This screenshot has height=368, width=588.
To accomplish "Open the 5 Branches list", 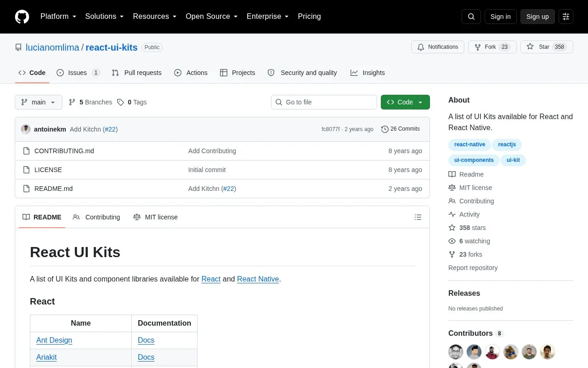I will pos(90,102).
